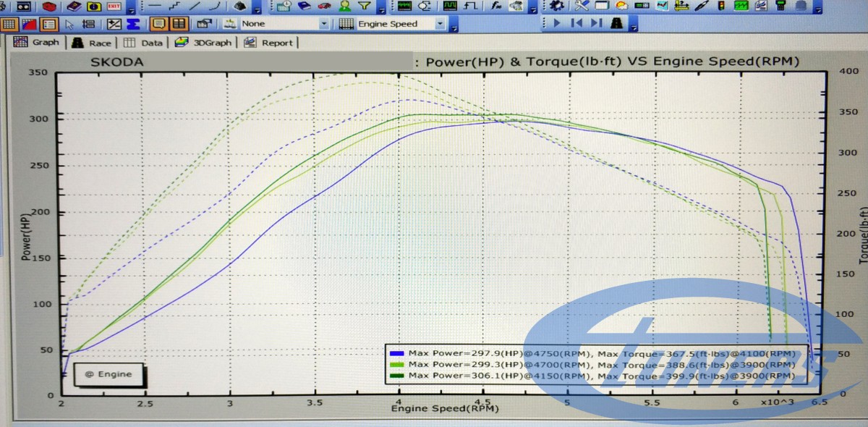Image resolution: width=868 pixels, height=427 pixels.
Task: Click the yellow filter funnel icon
Action: click(x=365, y=6)
